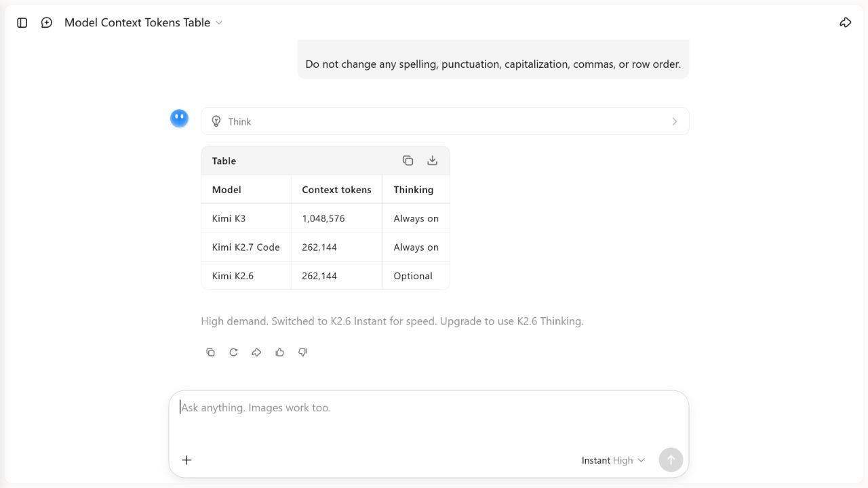The height and width of the screenshot is (488, 868).
Task: Select the Context tokens column header
Action: 336,190
